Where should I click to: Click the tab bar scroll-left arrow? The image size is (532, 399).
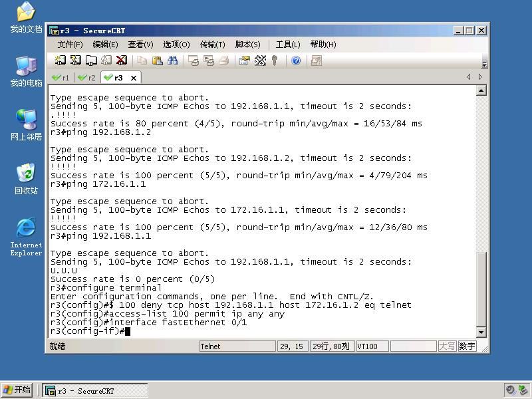469,77
